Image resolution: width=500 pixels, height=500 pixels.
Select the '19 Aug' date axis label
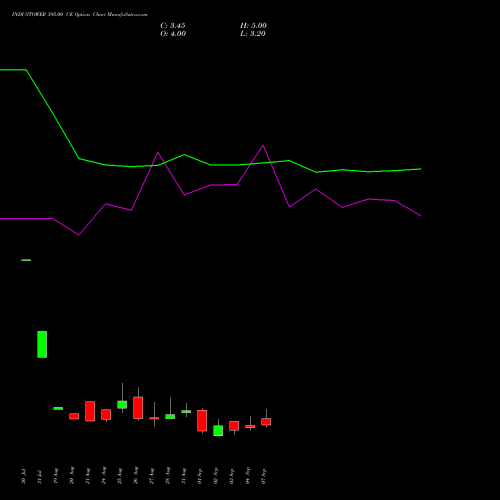(x=55, y=476)
